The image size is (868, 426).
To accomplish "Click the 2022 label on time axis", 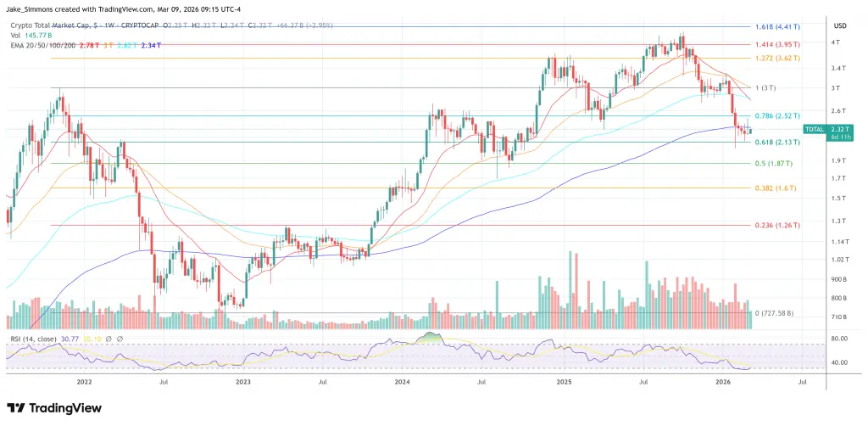I will (x=84, y=382).
